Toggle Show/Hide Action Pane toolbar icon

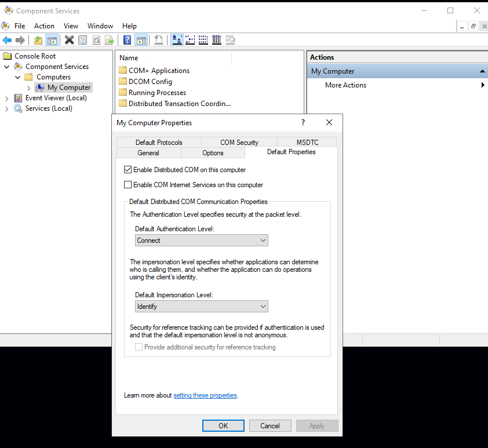point(141,40)
